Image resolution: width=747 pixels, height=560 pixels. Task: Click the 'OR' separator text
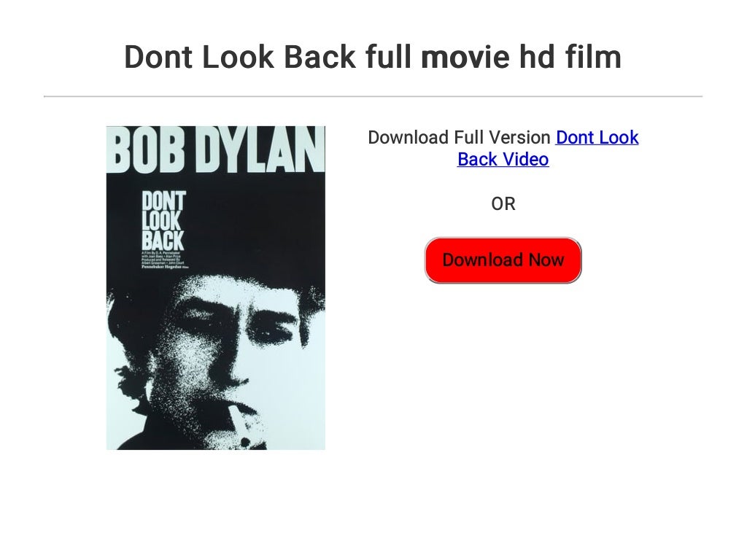coord(503,204)
